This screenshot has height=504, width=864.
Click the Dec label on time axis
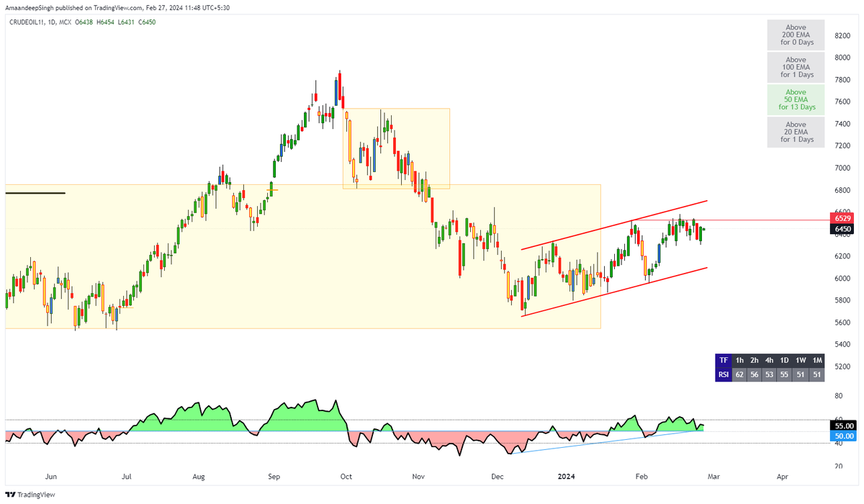[x=497, y=477]
